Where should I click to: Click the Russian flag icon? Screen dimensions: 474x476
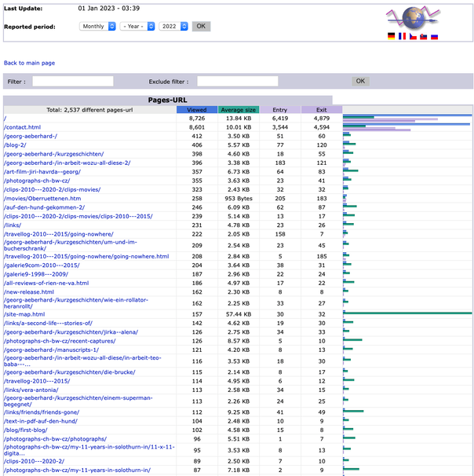(x=435, y=37)
